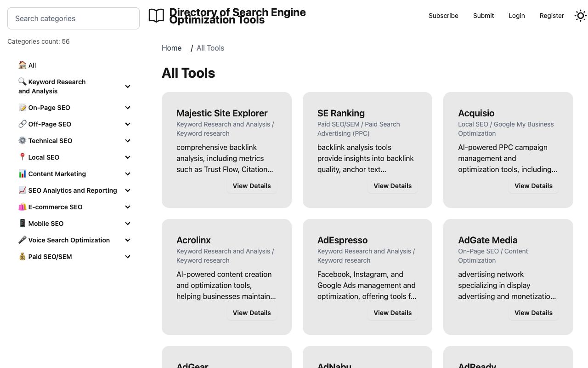588x368 pixels.
Task: Expand the Local SEO chevron
Action: coord(128,157)
